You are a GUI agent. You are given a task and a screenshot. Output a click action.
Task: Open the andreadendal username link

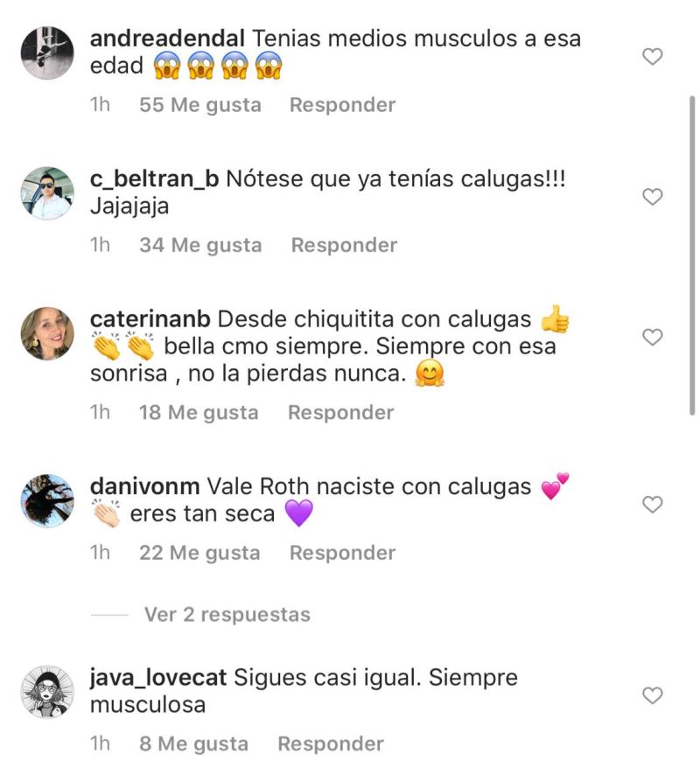[167, 38]
